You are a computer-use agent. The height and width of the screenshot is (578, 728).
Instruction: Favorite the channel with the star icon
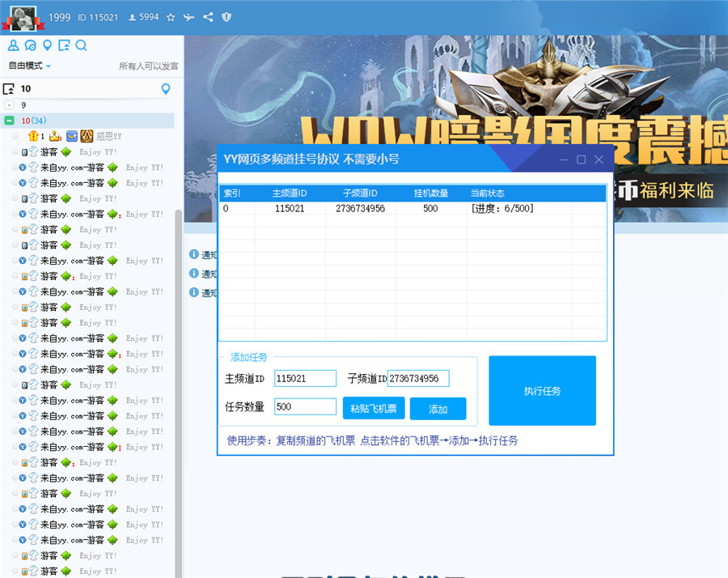[x=171, y=17]
